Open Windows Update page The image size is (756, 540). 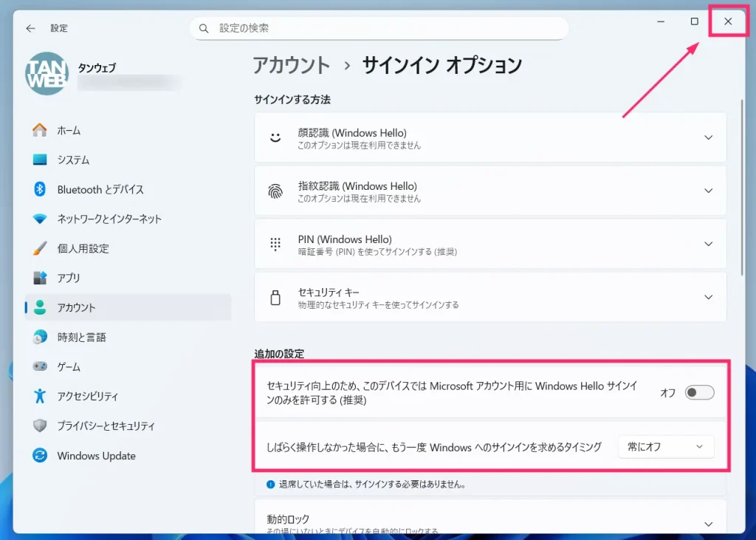[x=128, y=456]
